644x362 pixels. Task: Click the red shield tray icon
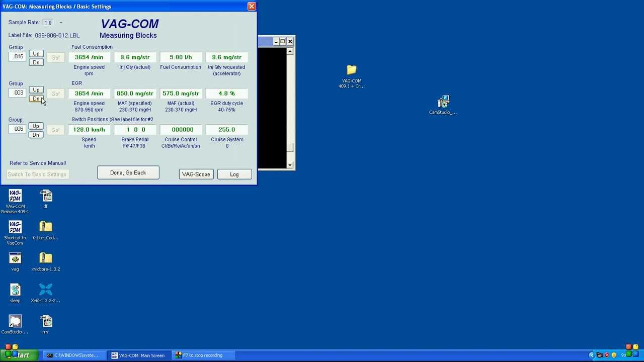606,355
